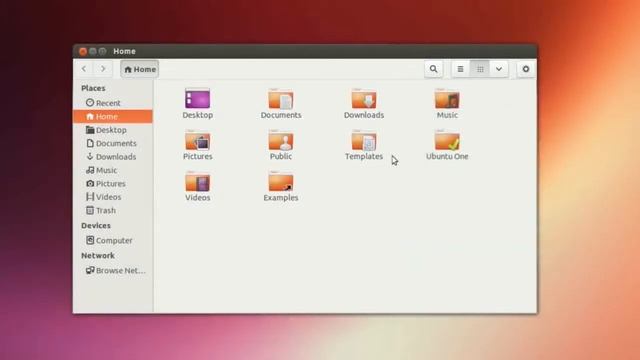This screenshot has width=640, height=360.
Task: Click the "Public" folder label
Action: (x=281, y=156)
